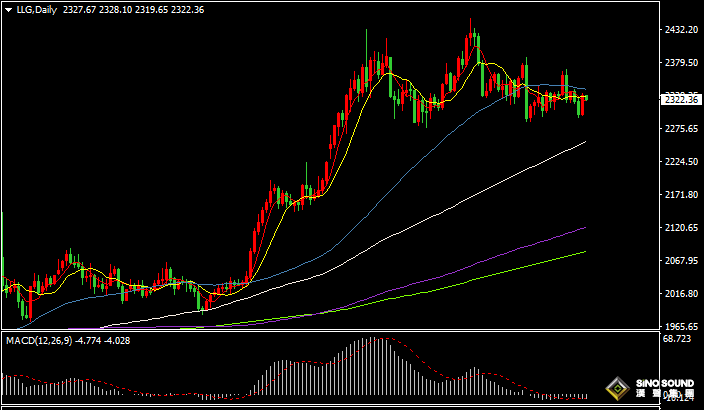Click the 2224.50 price axis label
Image resolution: width=704 pixels, height=410 pixels.
tap(681, 162)
